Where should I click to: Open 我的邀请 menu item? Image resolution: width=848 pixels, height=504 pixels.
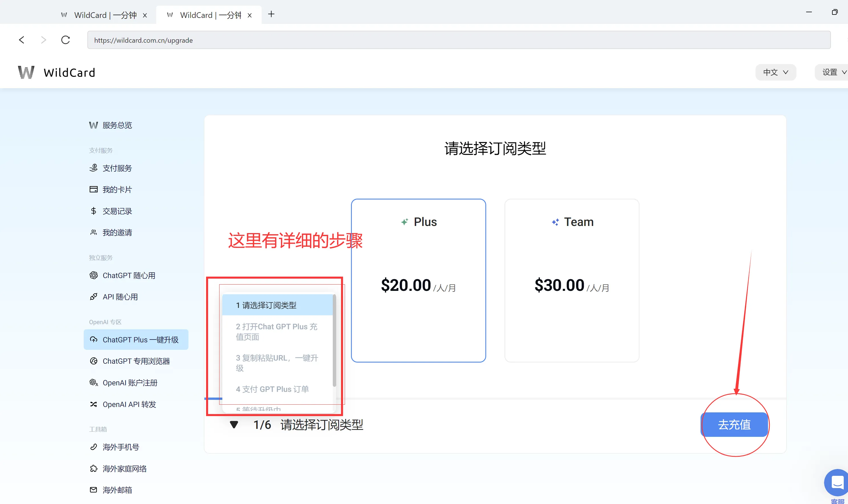(136, 233)
